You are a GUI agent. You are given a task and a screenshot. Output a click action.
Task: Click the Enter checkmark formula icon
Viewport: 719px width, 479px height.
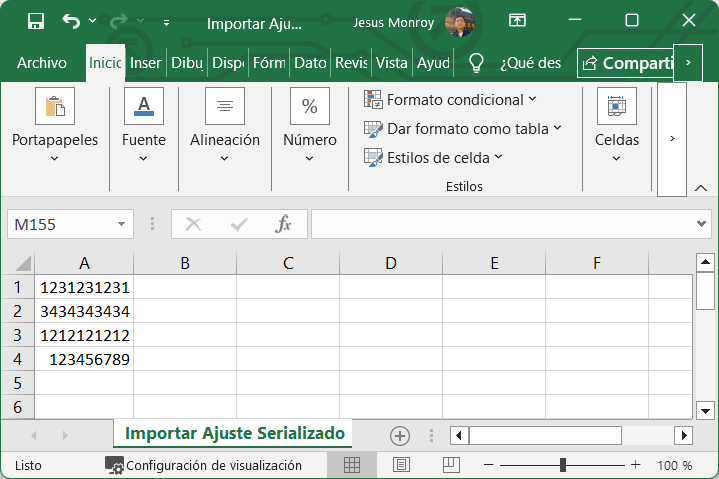click(x=239, y=225)
